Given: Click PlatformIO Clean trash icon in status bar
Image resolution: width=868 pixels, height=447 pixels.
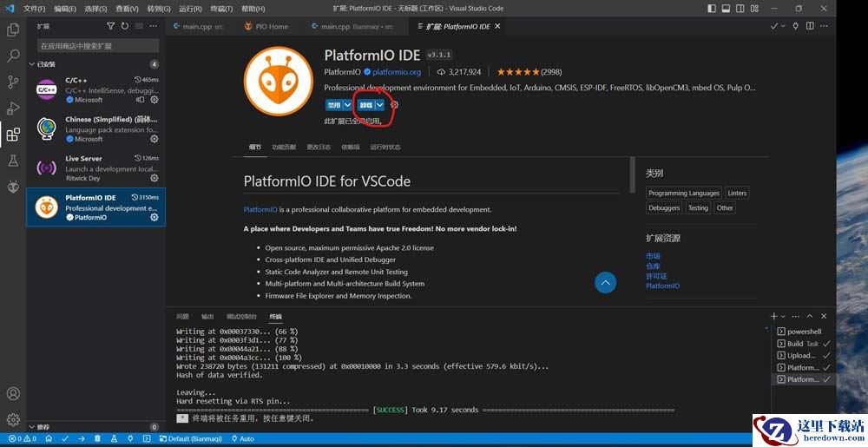Looking at the screenshot, I should (x=97, y=438).
